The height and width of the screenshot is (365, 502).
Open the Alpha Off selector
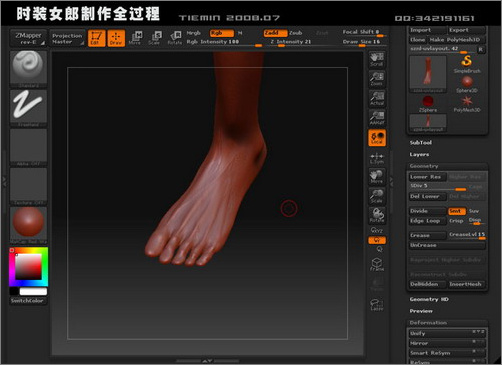coord(28,148)
